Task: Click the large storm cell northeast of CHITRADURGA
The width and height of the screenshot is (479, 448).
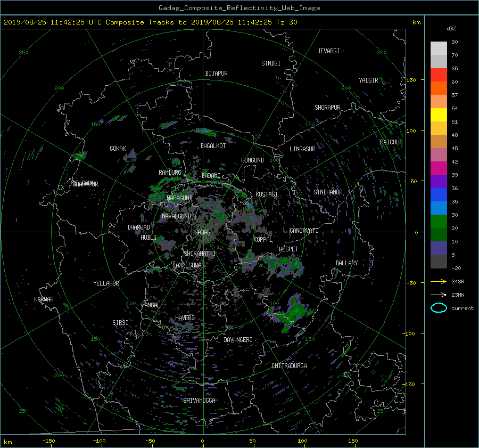Action: click(x=291, y=313)
